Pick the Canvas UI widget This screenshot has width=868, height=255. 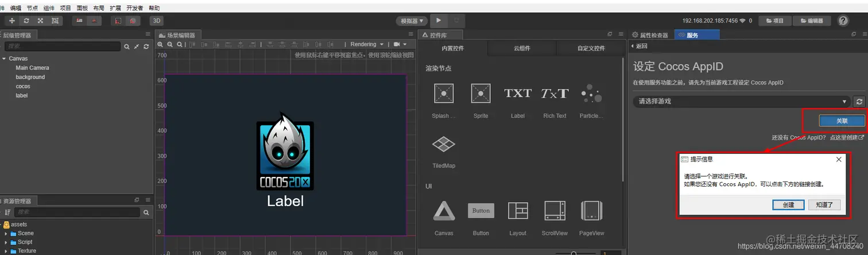pyautogui.click(x=444, y=211)
